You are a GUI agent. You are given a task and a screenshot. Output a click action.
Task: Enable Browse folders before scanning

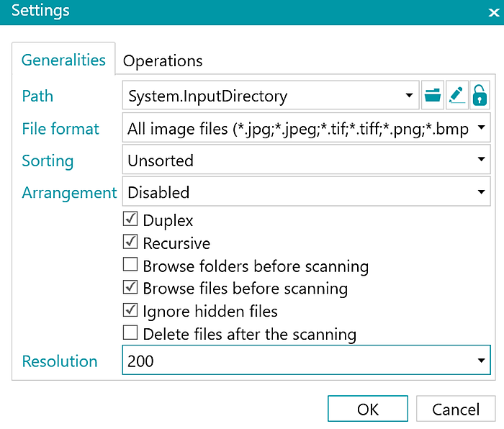(x=130, y=265)
